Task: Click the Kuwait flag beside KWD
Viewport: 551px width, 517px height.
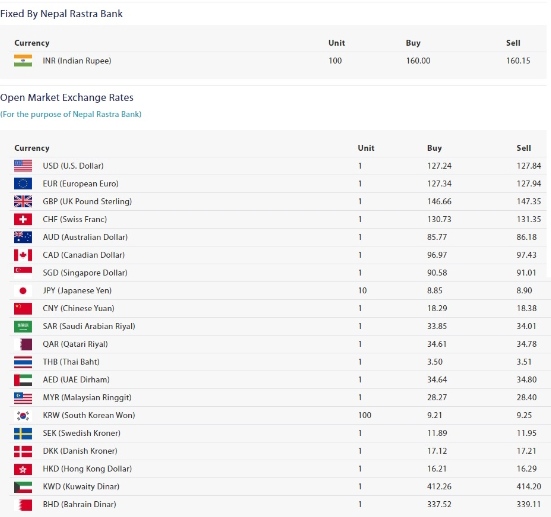Action: [x=23, y=487]
